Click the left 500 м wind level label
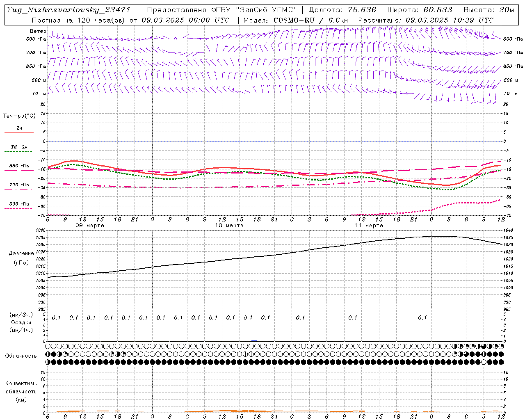 (39, 80)
